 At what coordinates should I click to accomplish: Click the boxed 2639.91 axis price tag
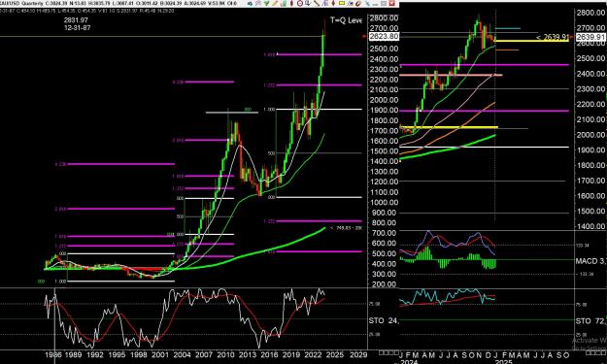pyautogui.click(x=590, y=37)
